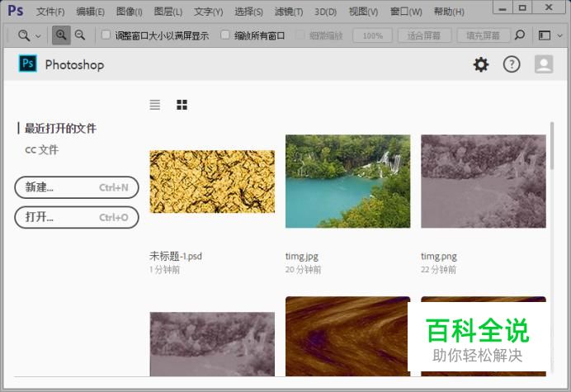
Task: Click the 适合屏幕 button
Action: click(424, 35)
